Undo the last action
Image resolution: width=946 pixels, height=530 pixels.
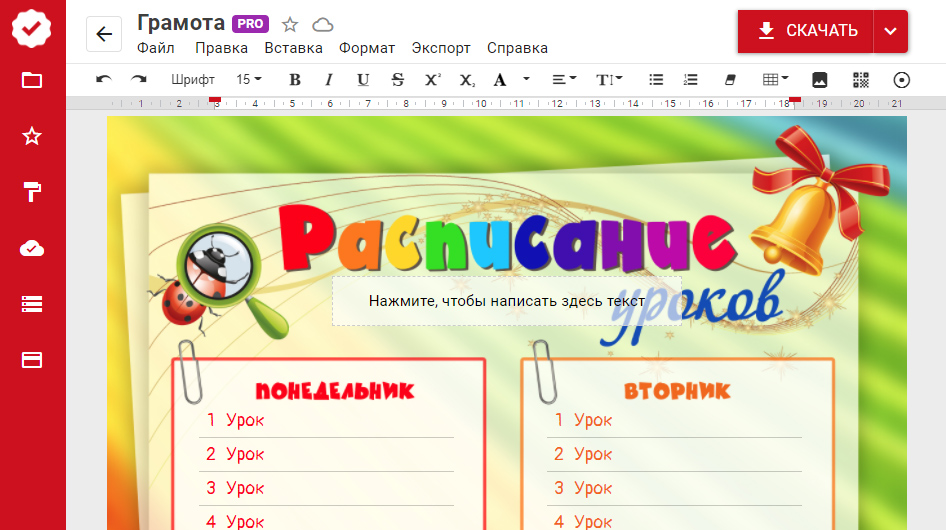(x=104, y=80)
